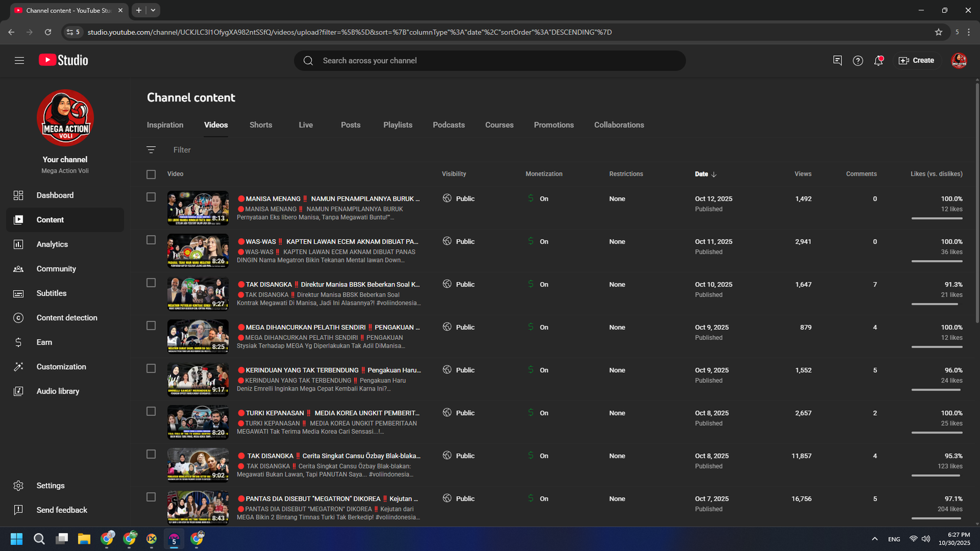This screenshot has height=551, width=980.
Task: Switch to the Shorts tab
Action: (x=260, y=125)
